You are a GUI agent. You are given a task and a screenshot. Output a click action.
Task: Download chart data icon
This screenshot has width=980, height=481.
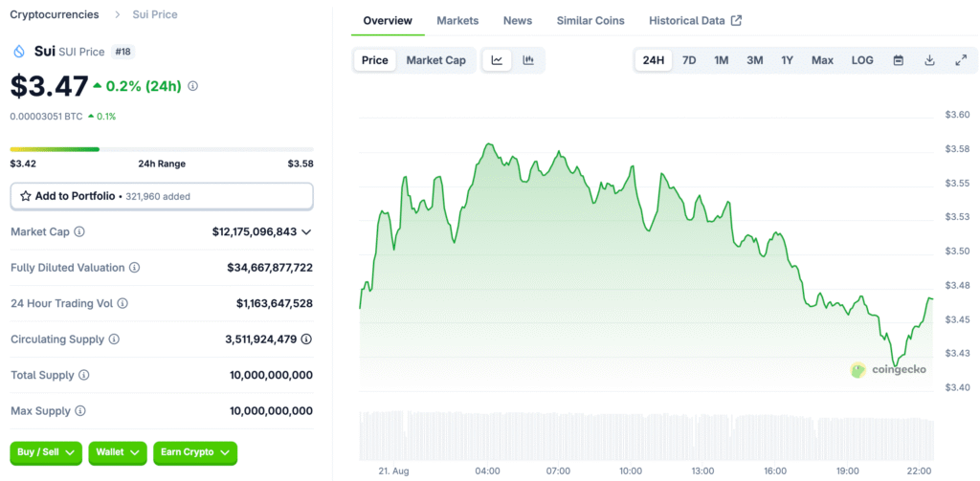point(929,60)
